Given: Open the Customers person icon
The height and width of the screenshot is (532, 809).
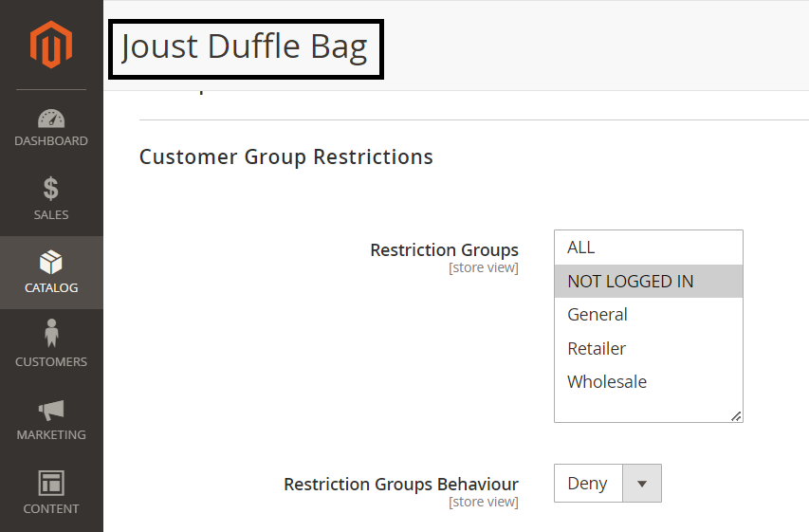Looking at the screenshot, I should pos(51,334).
